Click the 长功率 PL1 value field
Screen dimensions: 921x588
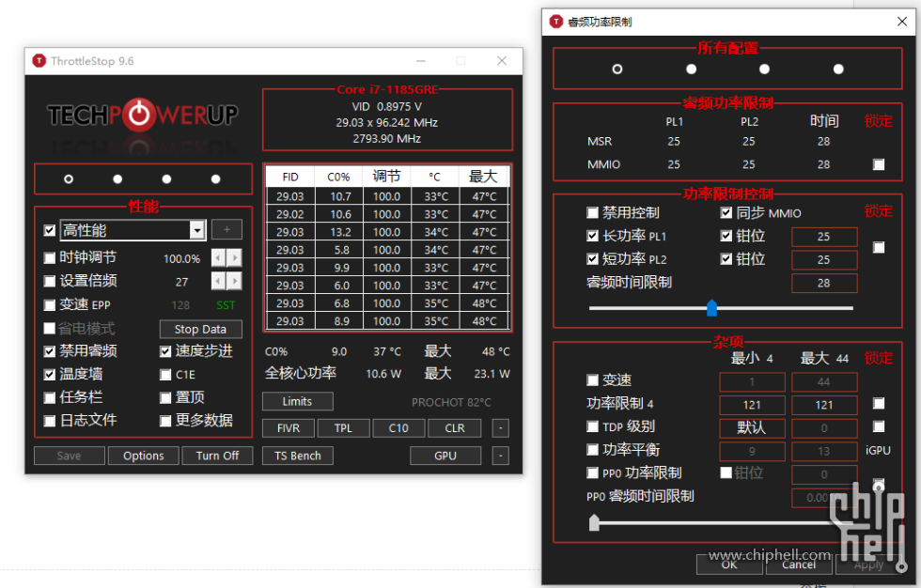coord(824,237)
